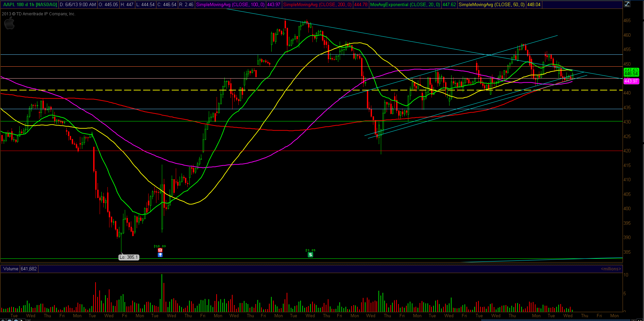Click the 420 price axis label
The image size is (644, 321).
(x=627, y=151)
